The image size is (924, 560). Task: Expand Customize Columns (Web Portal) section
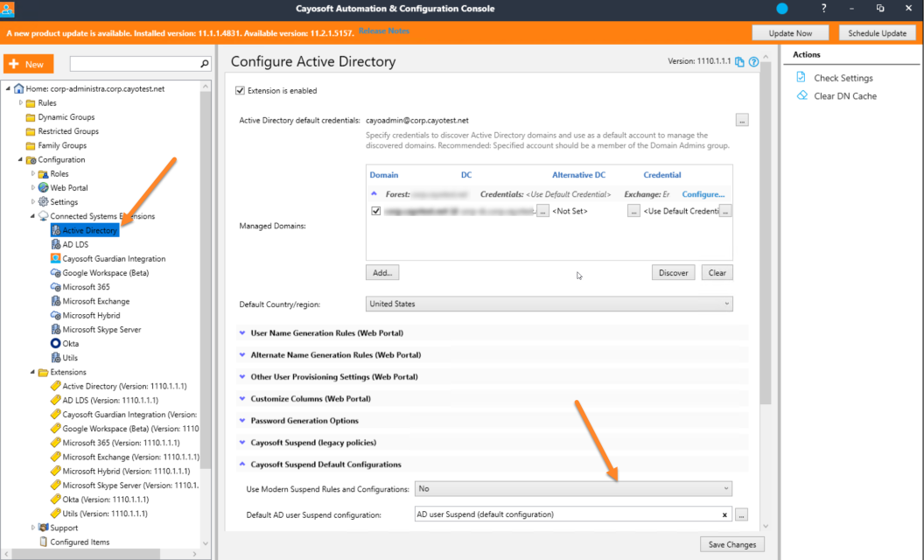pyautogui.click(x=242, y=398)
